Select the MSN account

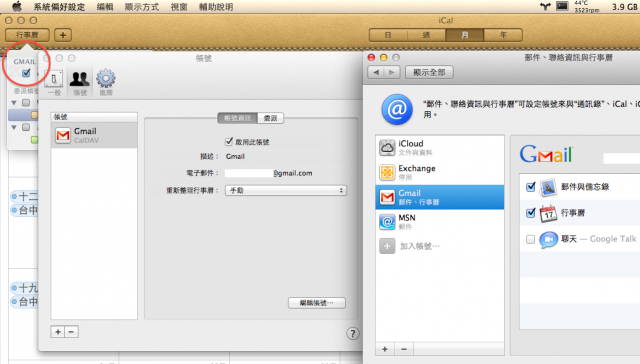[440, 222]
